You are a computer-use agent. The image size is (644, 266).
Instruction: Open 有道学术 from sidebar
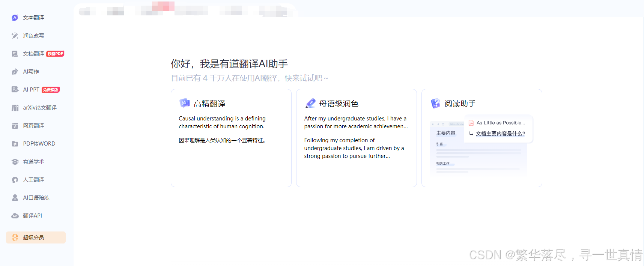33,162
